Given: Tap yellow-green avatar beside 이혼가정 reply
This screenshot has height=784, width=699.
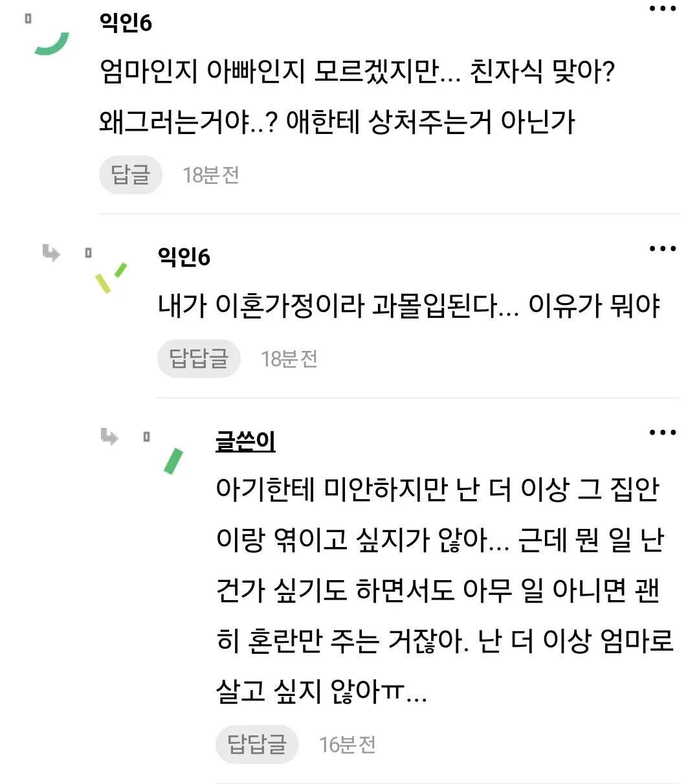Looking at the screenshot, I should [x=111, y=277].
